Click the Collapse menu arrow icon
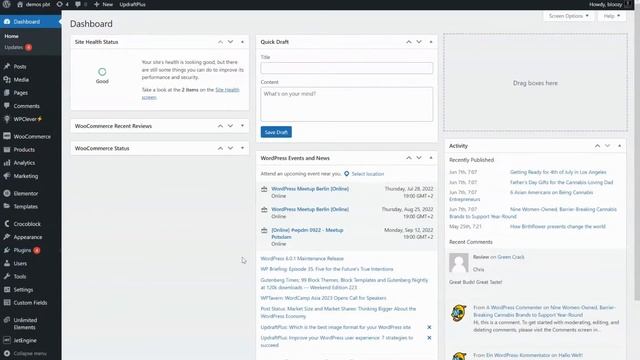This screenshot has width=640, height=360. click(x=7, y=353)
